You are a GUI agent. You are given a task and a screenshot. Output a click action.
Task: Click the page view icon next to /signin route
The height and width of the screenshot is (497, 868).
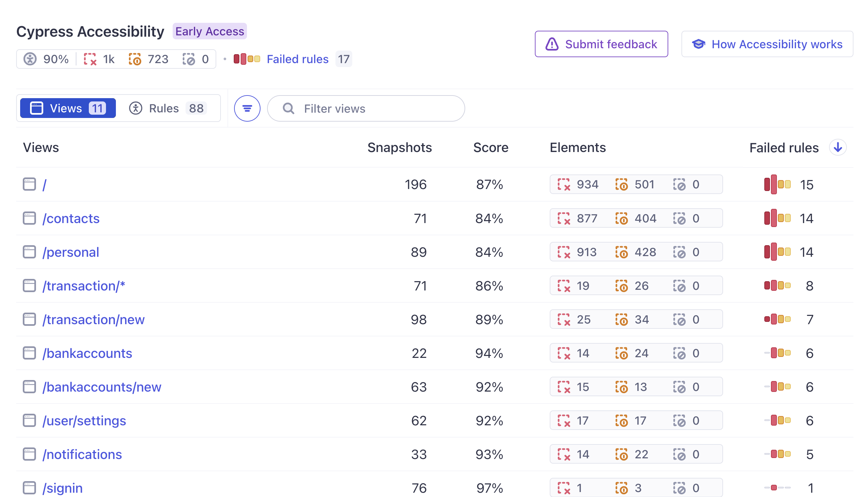[x=30, y=488]
